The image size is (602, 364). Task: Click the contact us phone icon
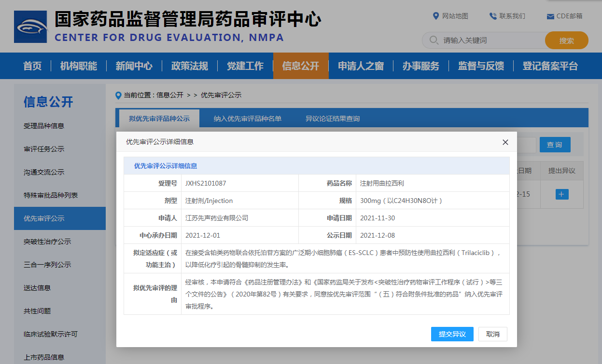tap(493, 16)
